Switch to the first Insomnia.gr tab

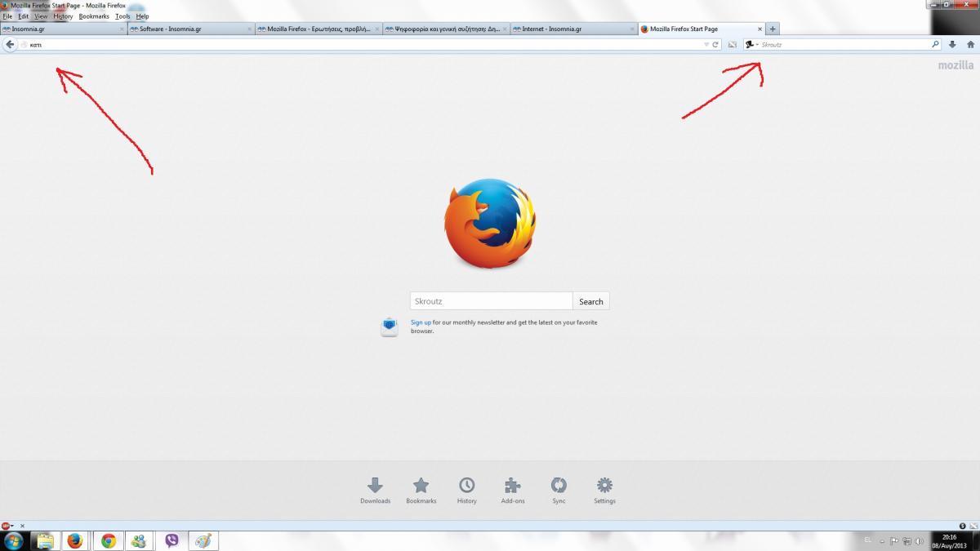click(64, 29)
